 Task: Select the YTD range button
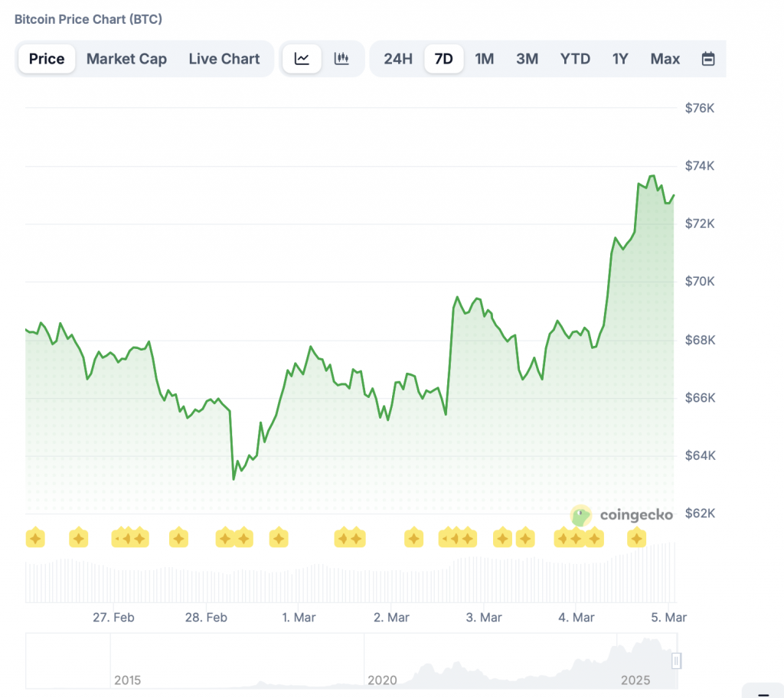(x=575, y=59)
